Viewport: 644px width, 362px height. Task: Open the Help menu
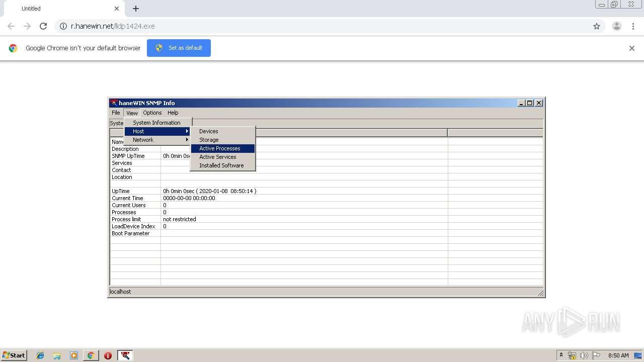173,113
